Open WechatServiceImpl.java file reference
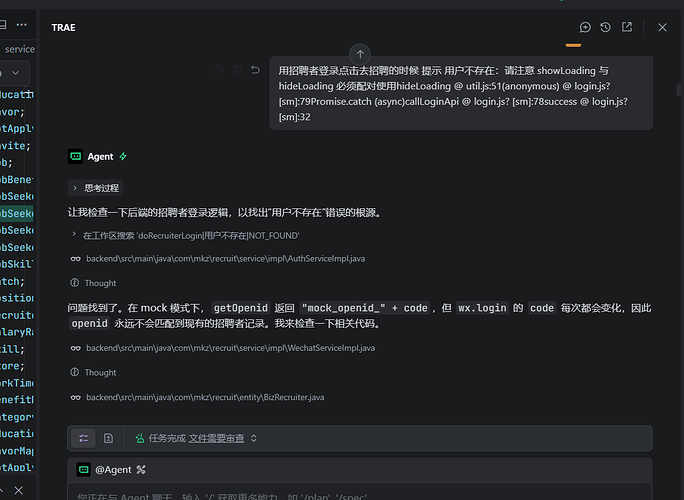The width and height of the screenshot is (684, 500). pyautogui.click(x=230, y=348)
